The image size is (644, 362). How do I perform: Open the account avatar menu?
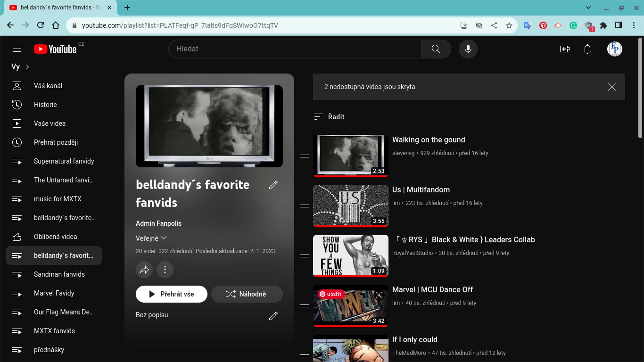[615, 49]
